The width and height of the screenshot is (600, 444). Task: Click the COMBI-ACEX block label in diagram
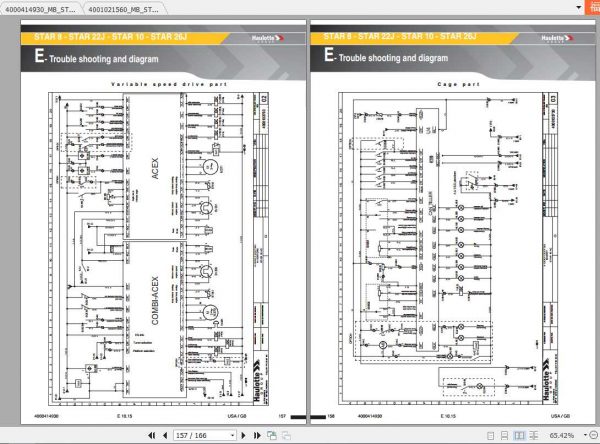(x=155, y=301)
